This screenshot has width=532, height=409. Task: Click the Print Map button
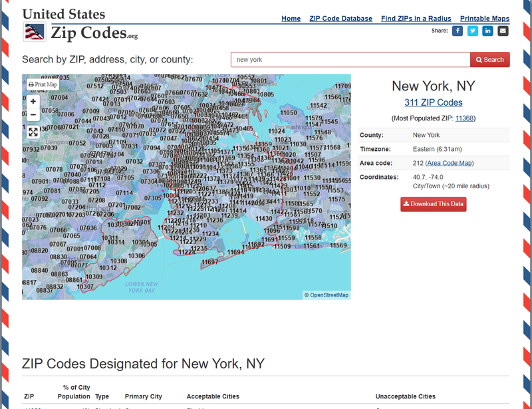coord(43,84)
